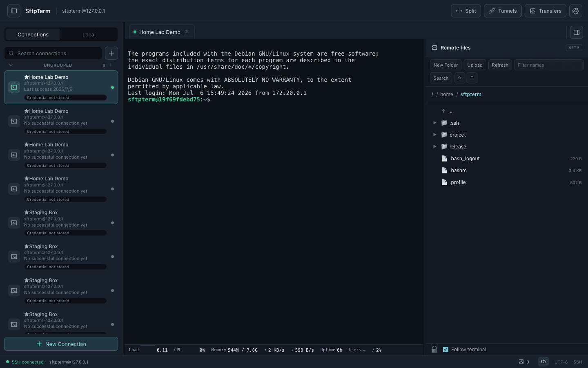Image resolution: width=588 pixels, height=368 pixels.
Task: Expand the project folder
Action: click(435, 135)
